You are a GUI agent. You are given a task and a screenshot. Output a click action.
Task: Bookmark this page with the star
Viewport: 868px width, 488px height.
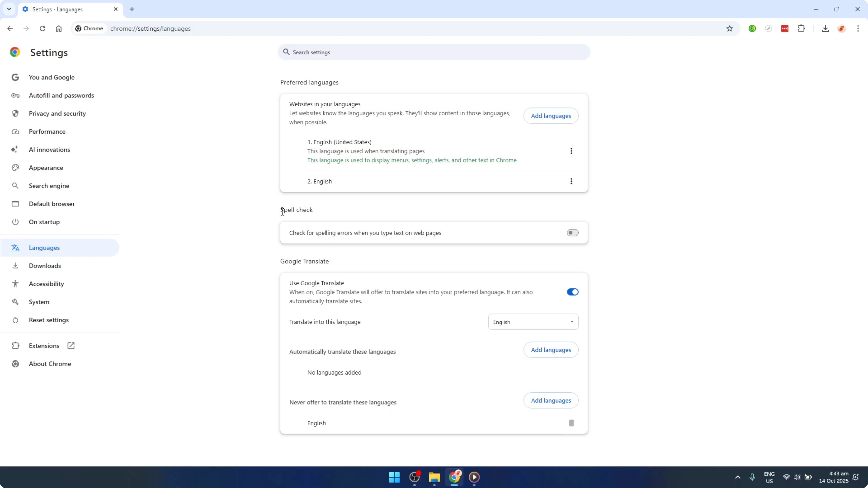[730, 29]
